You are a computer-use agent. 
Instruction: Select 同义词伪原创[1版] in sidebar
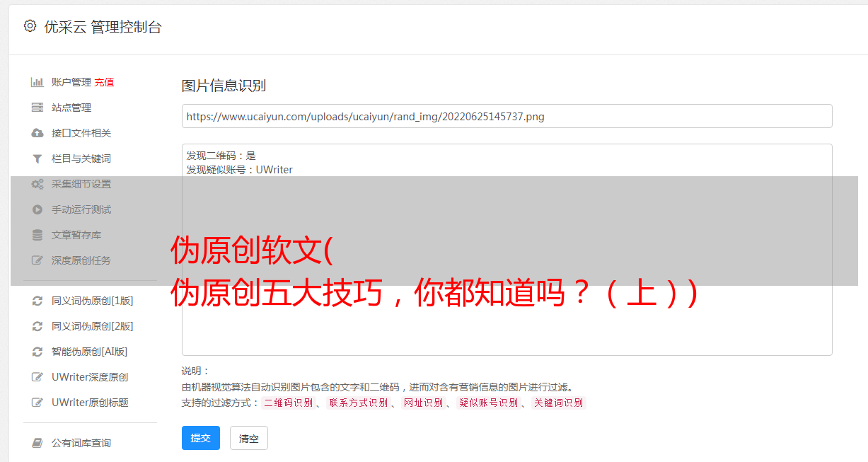point(93,301)
